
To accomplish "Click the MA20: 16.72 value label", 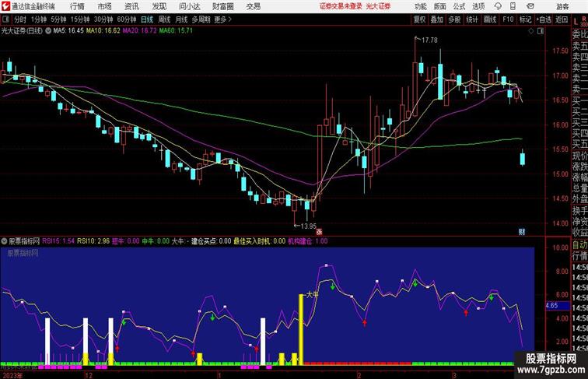I will pyautogui.click(x=139, y=31).
